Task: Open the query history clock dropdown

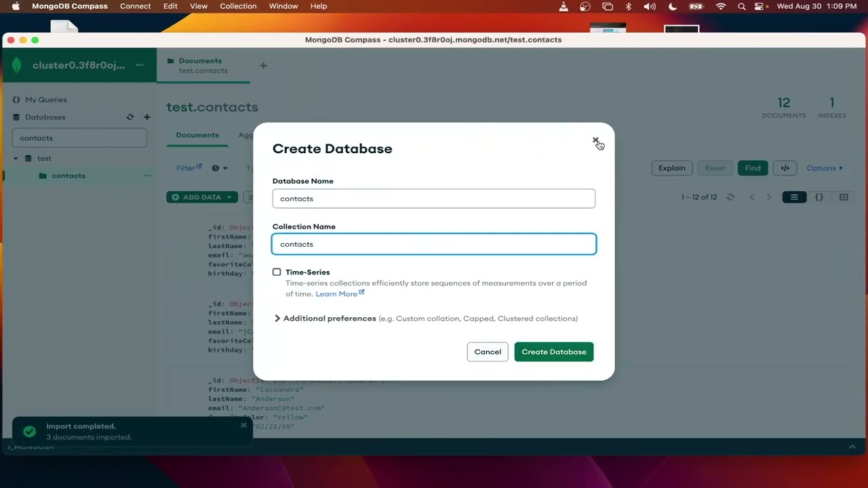Action: point(220,168)
